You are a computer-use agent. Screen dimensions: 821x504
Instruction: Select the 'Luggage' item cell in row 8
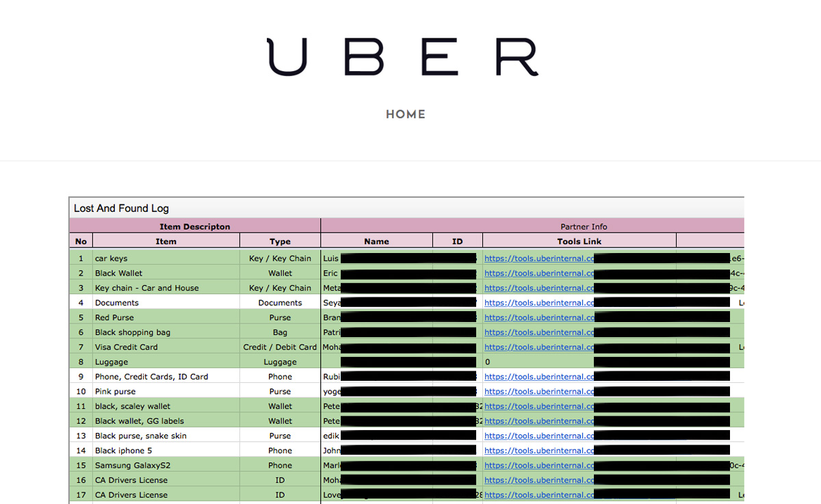click(x=166, y=362)
